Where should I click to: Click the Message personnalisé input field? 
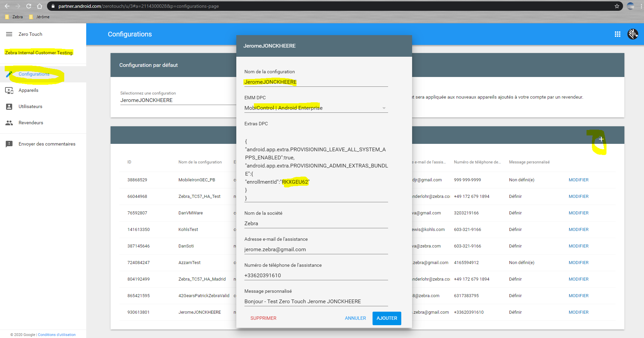point(315,301)
